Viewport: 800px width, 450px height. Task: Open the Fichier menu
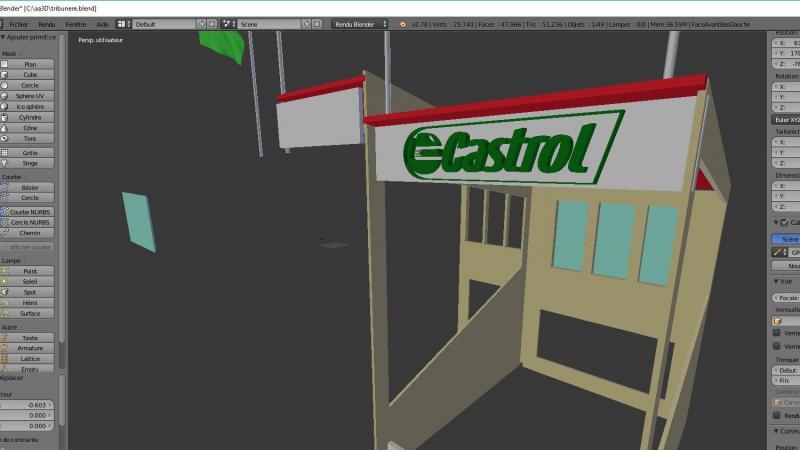tap(18, 23)
